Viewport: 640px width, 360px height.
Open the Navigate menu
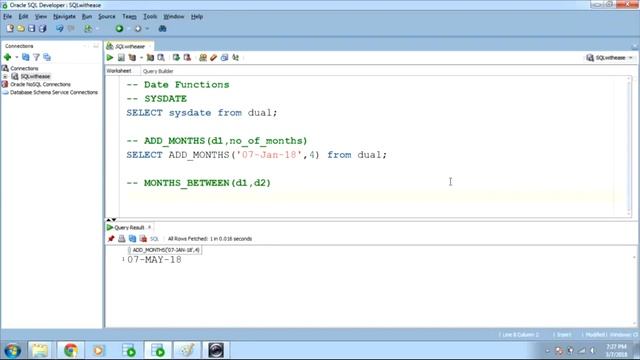click(x=64, y=17)
